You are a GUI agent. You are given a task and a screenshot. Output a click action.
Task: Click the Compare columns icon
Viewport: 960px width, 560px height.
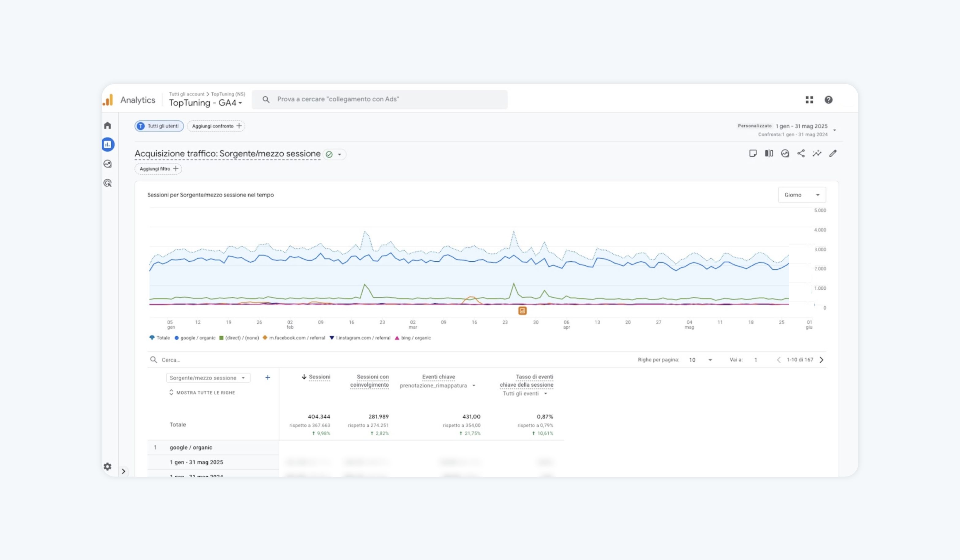tap(769, 153)
